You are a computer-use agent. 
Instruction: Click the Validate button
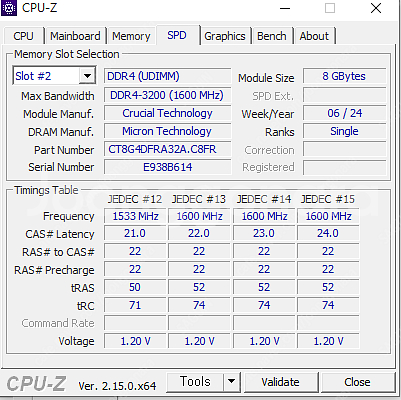(x=281, y=382)
